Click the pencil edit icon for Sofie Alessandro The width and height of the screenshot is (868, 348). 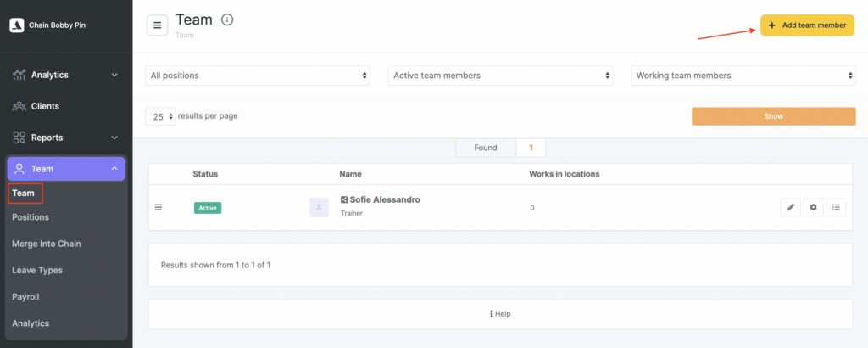(790, 207)
